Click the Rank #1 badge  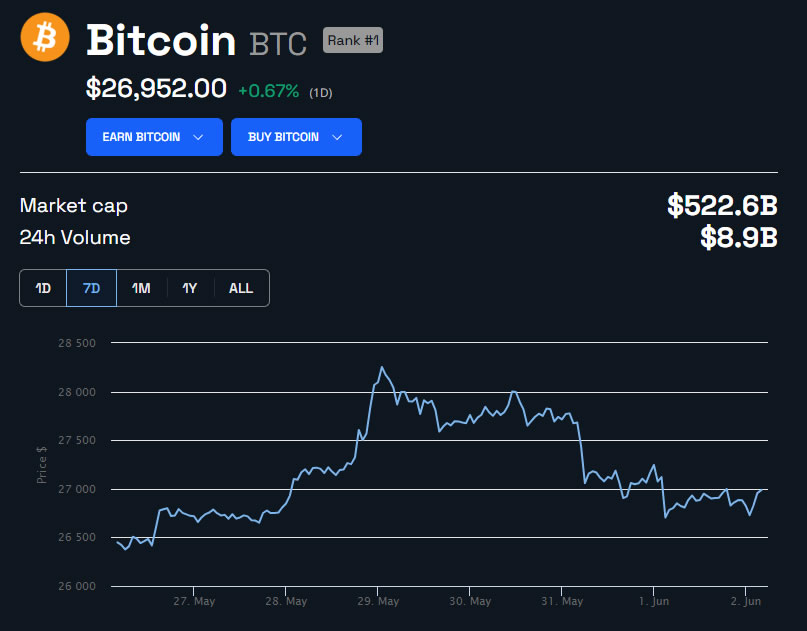click(x=352, y=41)
